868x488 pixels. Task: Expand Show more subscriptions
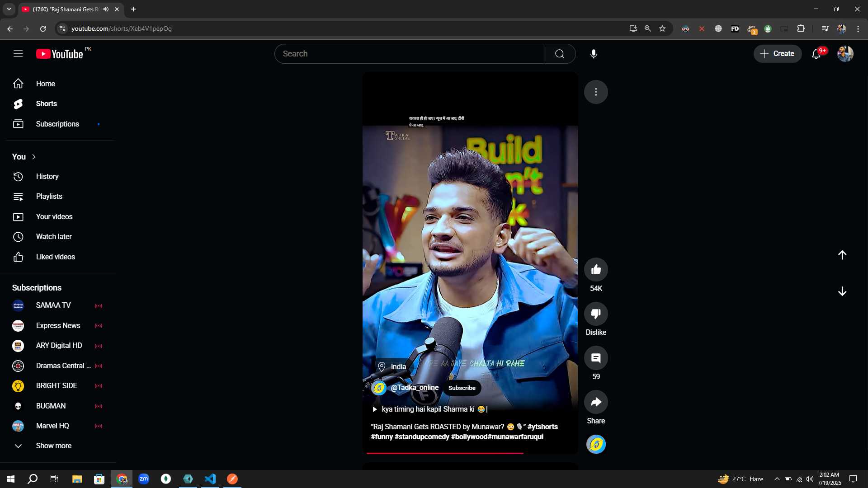click(x=58, y=446)
